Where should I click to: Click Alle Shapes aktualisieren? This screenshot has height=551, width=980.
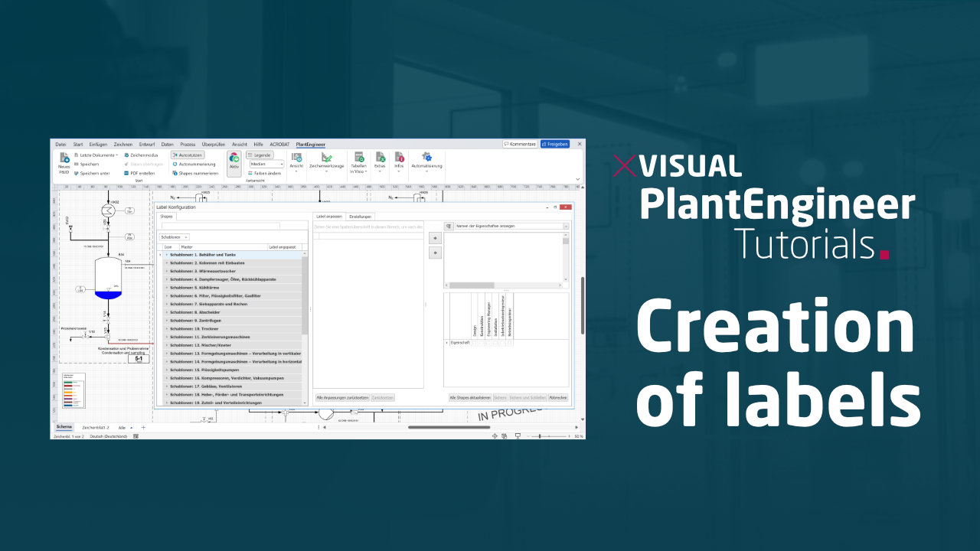pyautogui.click(x=469, y=398)
